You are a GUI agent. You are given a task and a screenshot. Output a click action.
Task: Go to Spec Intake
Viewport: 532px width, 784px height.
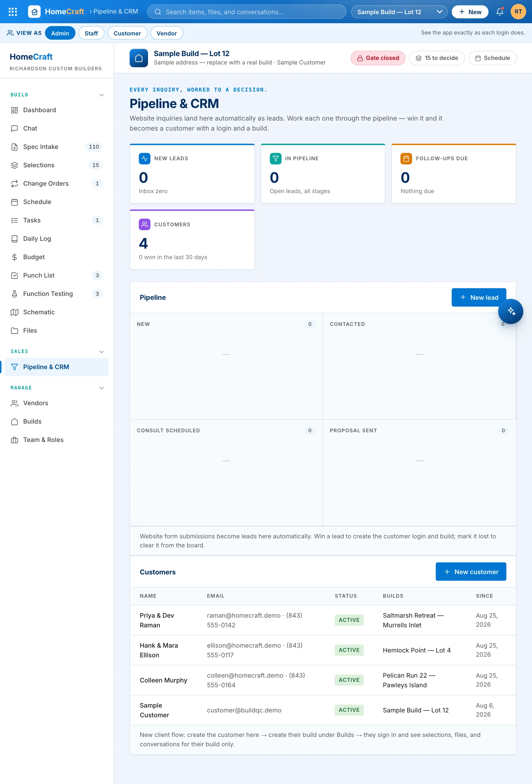tap(57, 147)
